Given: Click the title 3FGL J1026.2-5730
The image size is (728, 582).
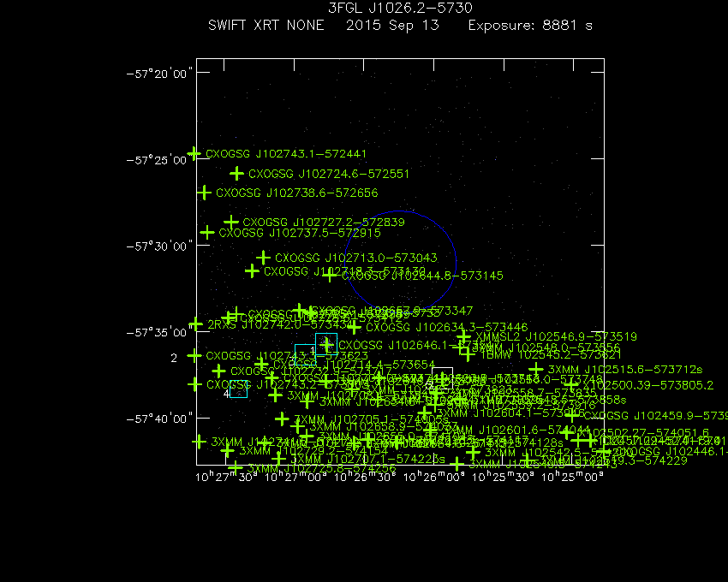Looking at the screenshot, I should (x=400, y=8).
